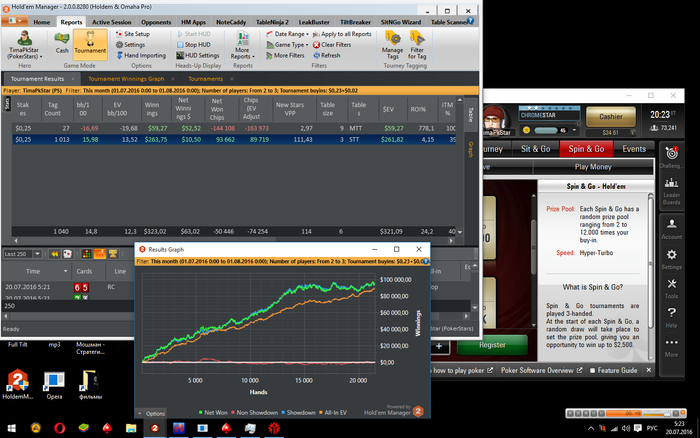Click the playing cards replayer icon

(x=67, y=254)
